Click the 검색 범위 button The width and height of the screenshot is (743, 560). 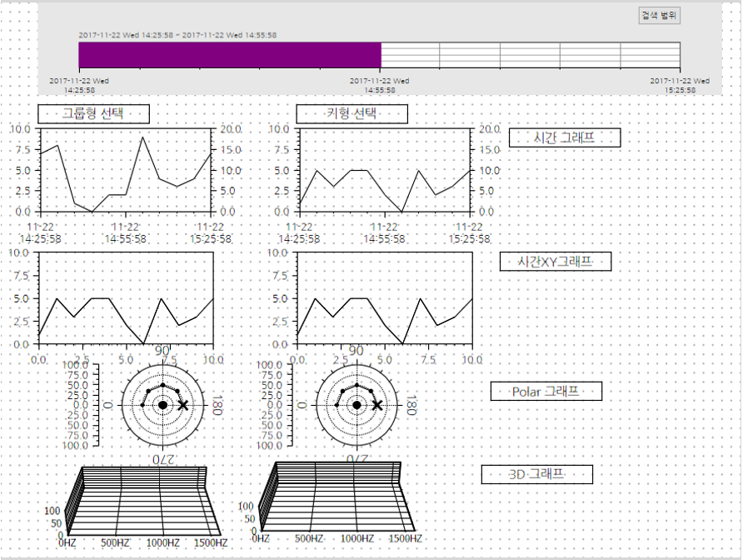tap(659, 15)
